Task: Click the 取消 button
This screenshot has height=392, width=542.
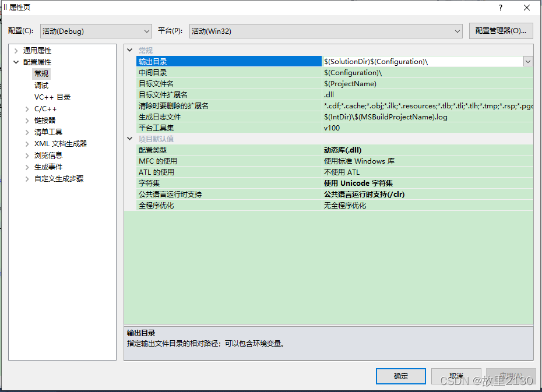Action: click(456, 376)
